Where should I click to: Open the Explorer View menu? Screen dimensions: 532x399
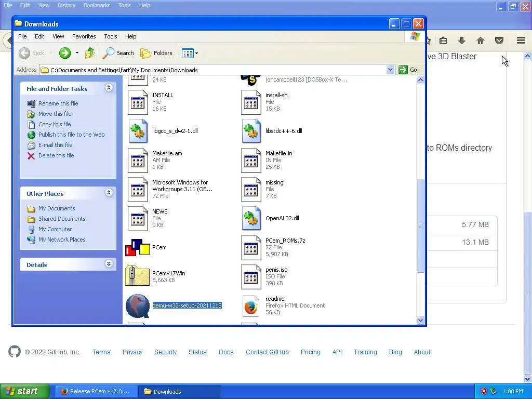pyautogui.click(x=58, y=36)
